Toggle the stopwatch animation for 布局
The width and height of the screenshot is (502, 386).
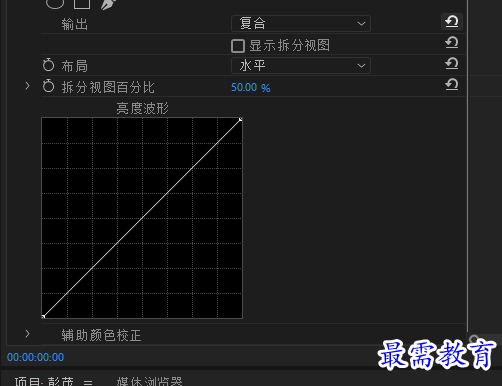pos(48,65)
